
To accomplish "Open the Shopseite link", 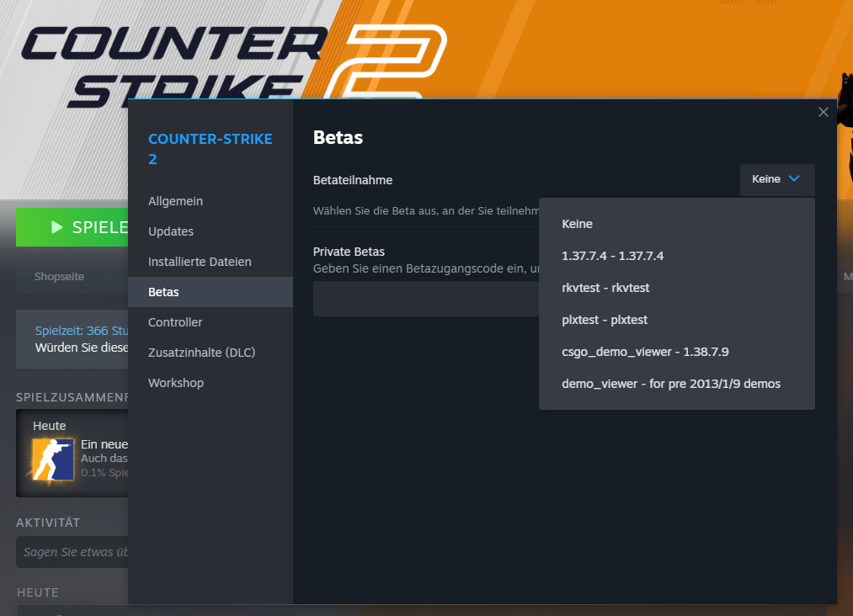I will click(x=59, y=277).
